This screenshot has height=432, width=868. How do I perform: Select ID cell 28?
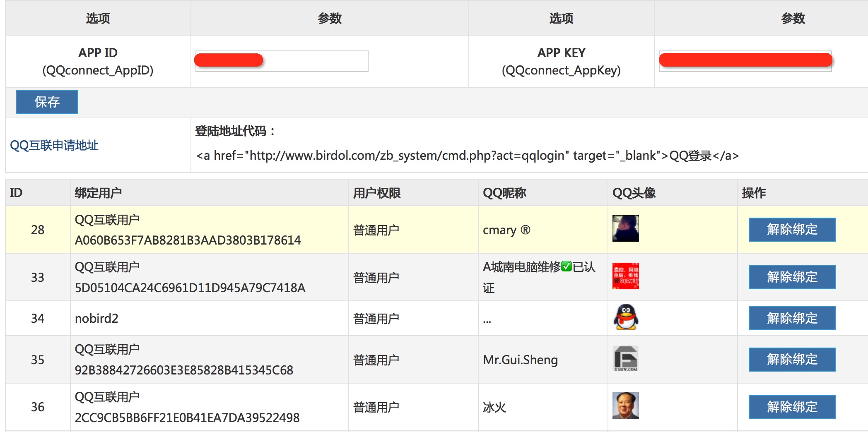pyautogui.click(x=38, y=230)
